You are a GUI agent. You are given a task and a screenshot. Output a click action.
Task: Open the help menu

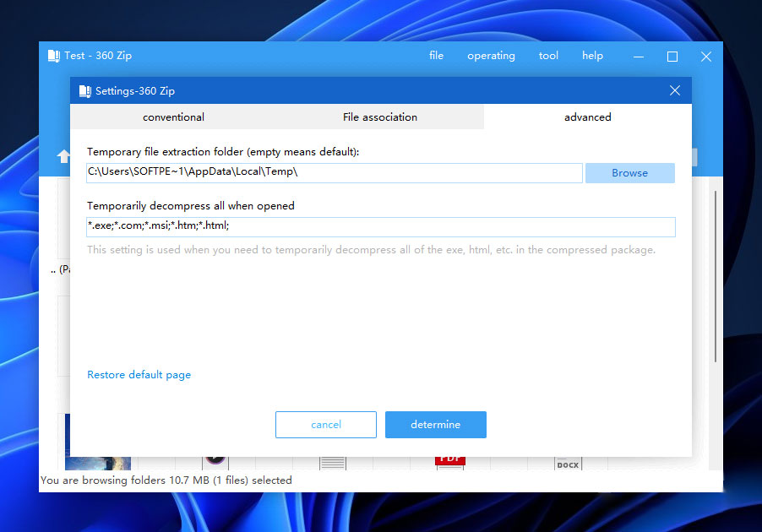(x=592, y=56)
